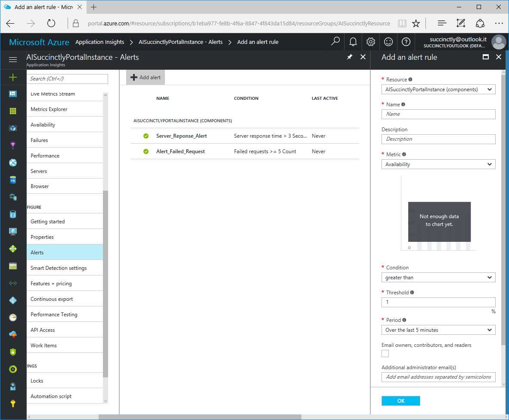Maximize the Add an alert rule blade
This screenshot has width=509, height=420.
[486, 57]
